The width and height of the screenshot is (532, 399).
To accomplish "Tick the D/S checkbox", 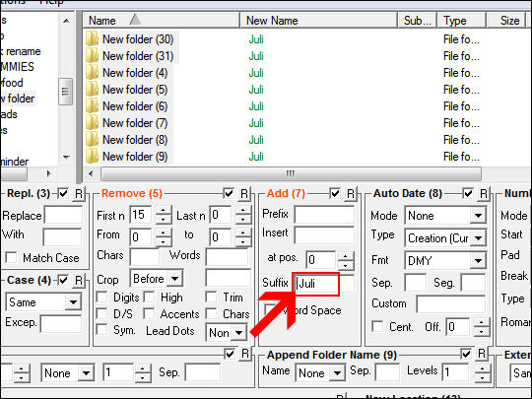I will coord(102,314).
